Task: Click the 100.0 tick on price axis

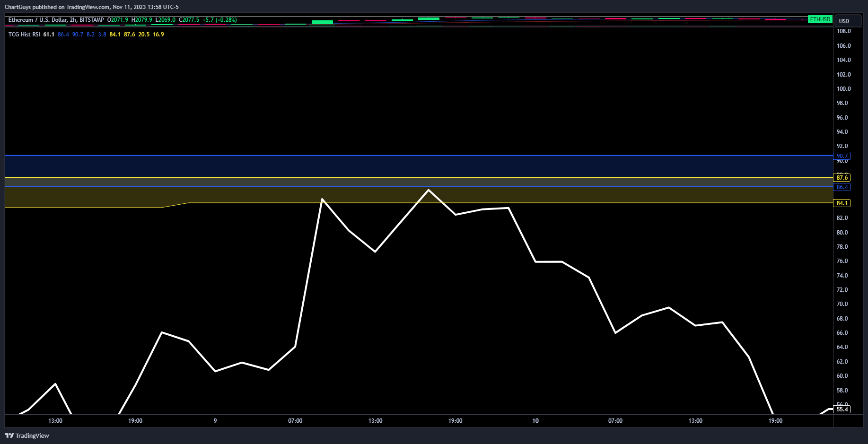Action: 843,89
